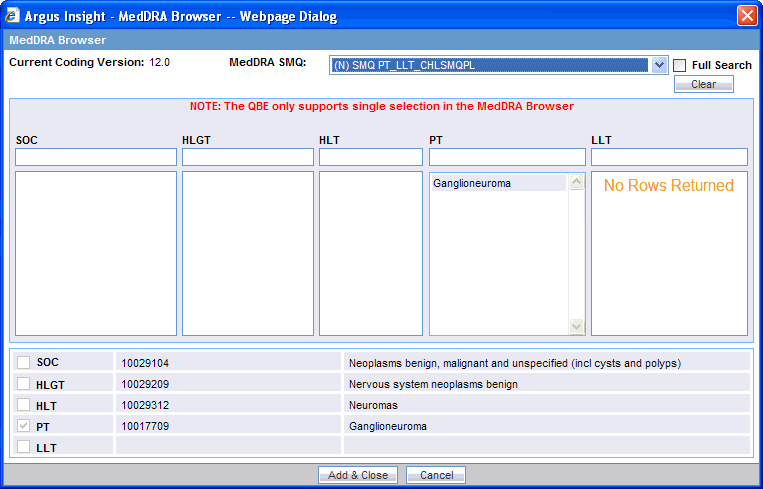Click PT code 10017709

(145, 427)
